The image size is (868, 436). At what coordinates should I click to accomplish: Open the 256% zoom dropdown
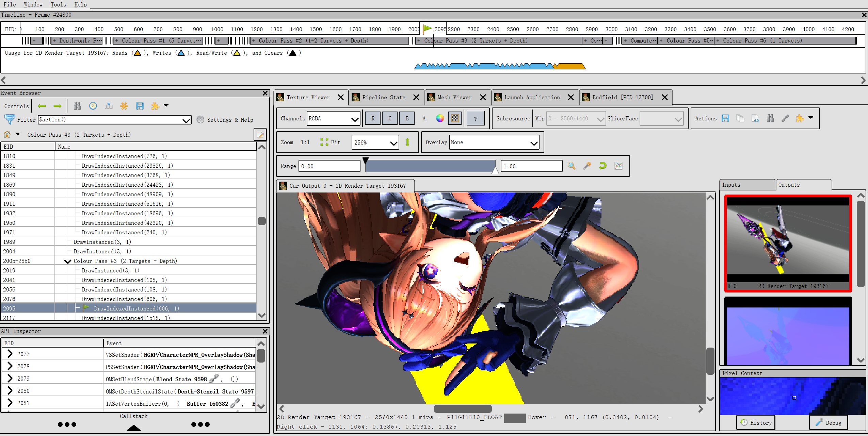click(x=375, y=142)
